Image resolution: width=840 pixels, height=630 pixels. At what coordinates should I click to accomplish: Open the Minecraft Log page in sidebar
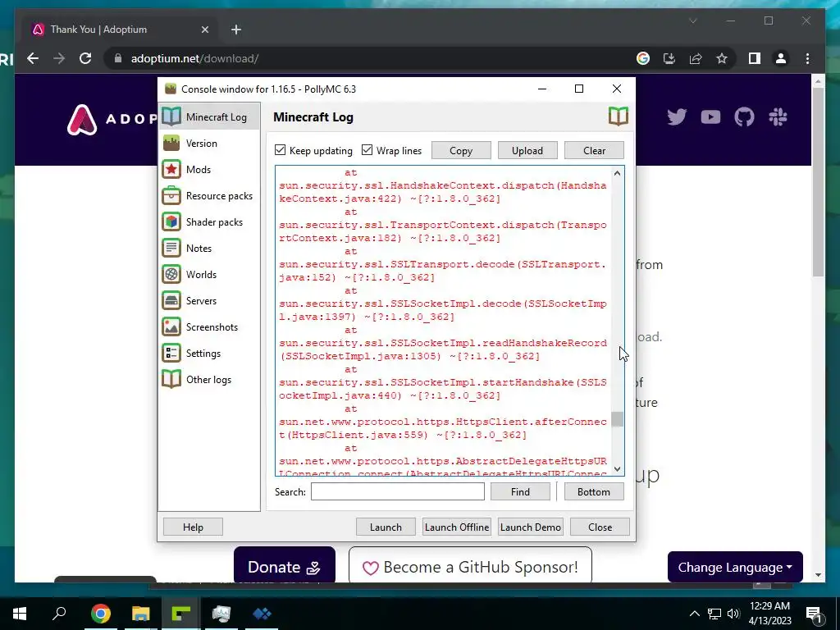[x=209, y=116]
